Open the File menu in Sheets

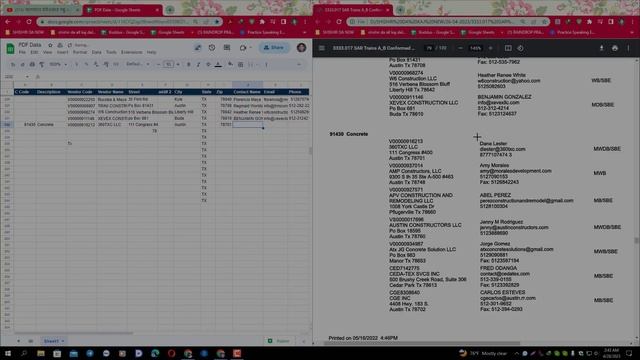(x=22, y=53)
